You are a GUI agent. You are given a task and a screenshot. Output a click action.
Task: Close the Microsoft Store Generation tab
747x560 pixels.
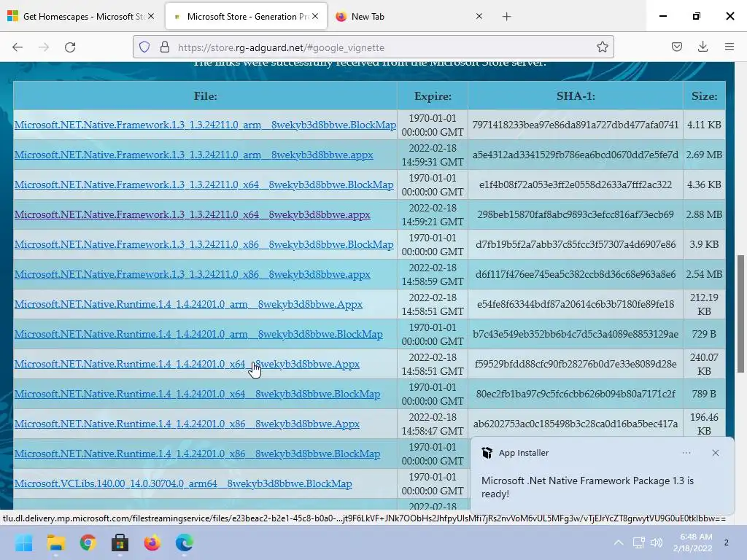(x=315, y=16)
